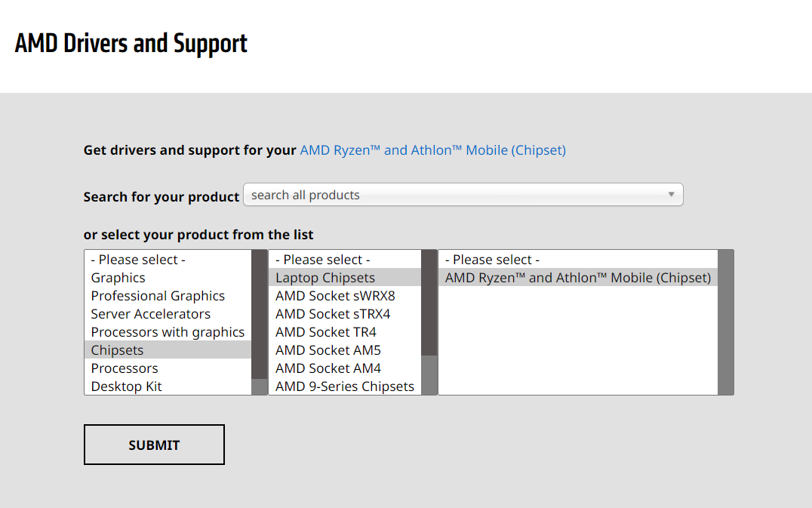This screenshot has width=812, height=508.
Task: Open the search all products combo box
Action: [462, 195]
